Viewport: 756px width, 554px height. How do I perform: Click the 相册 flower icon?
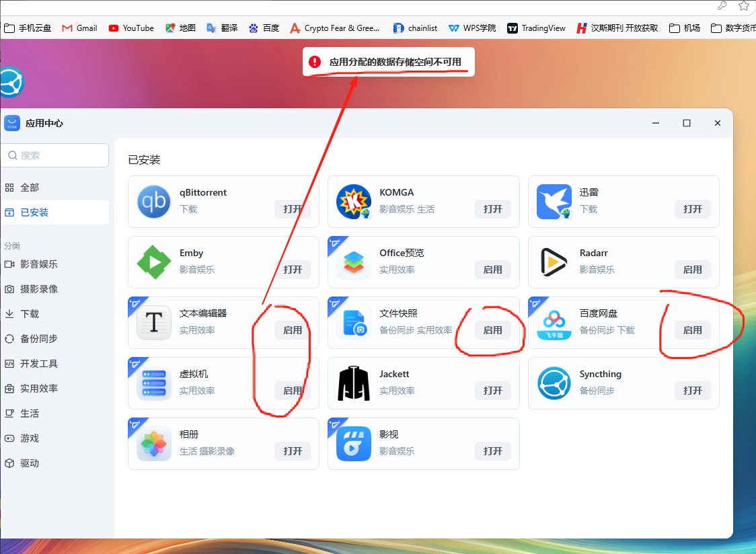pyautogui.click(x=154, y=444)
